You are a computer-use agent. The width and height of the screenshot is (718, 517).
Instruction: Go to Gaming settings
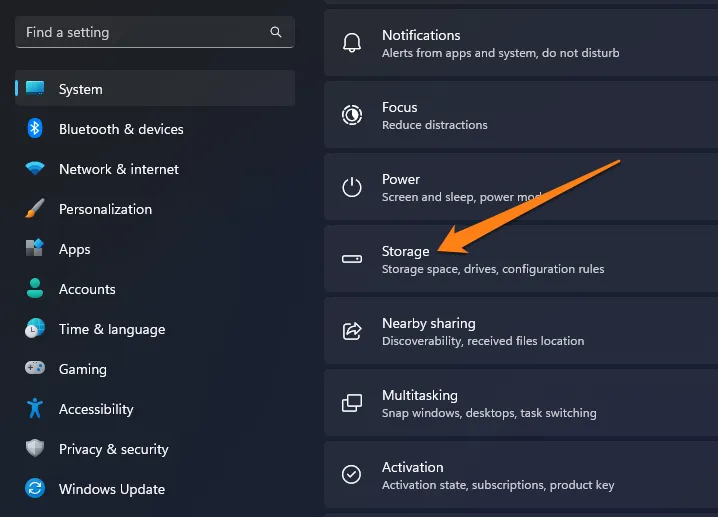[155, 369]
